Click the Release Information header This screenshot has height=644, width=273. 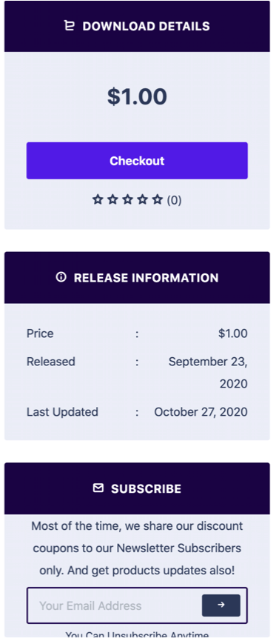pyautogui.click(x=137, y=278)
